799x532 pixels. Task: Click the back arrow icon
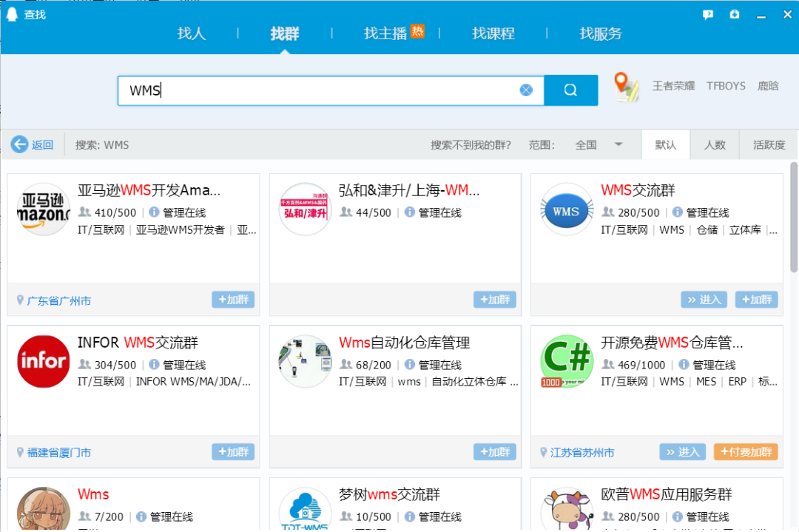(x=19, y=145)
